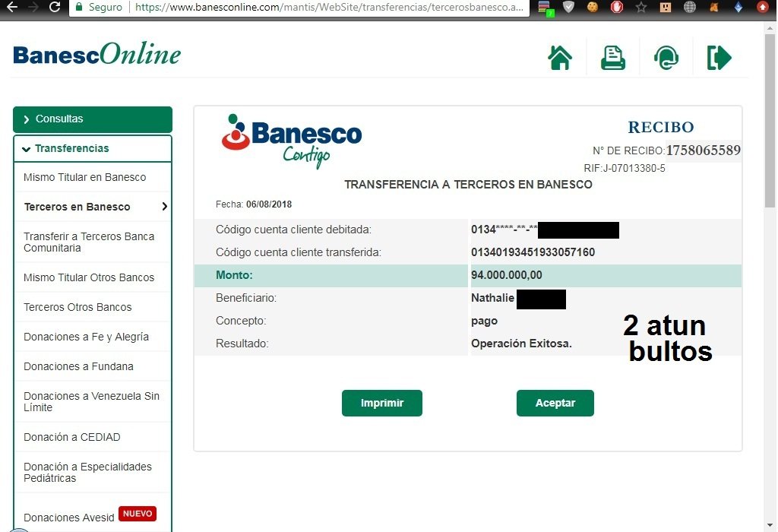Open the globe extension icon
This screenshot has height=532, width=778.
(690, 7)
